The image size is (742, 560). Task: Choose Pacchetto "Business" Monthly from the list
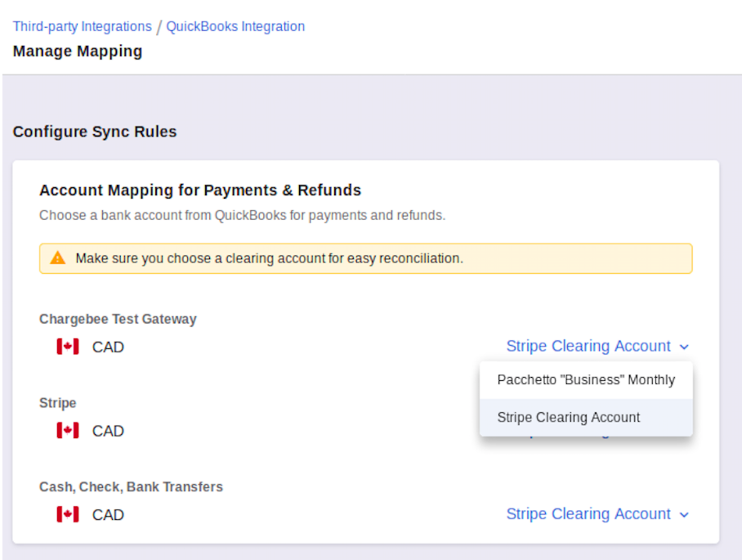tap(586, 380)
